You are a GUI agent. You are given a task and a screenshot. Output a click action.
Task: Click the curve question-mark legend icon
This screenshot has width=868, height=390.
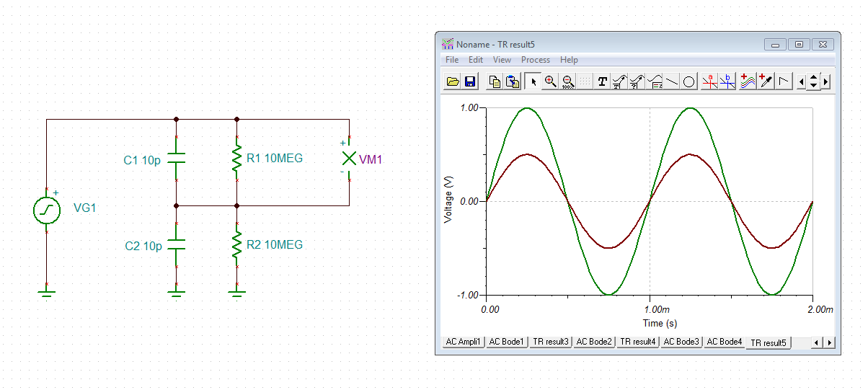[x=637, y=81]
